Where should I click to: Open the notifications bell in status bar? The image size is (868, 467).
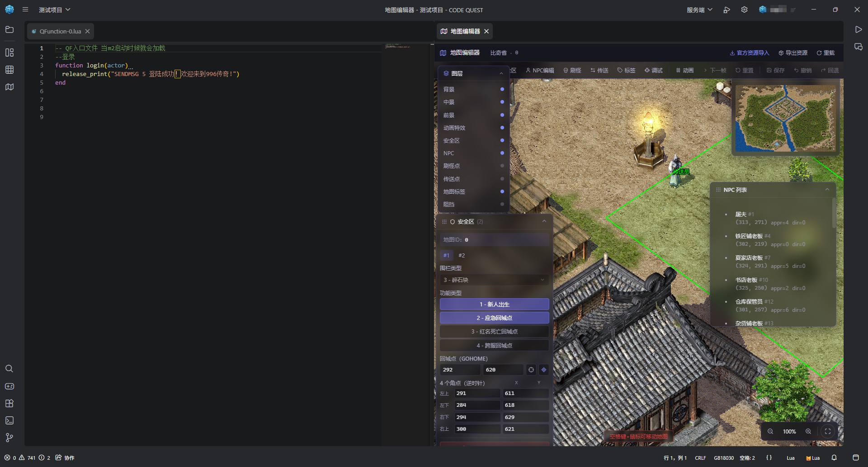(x=834, y=457)
